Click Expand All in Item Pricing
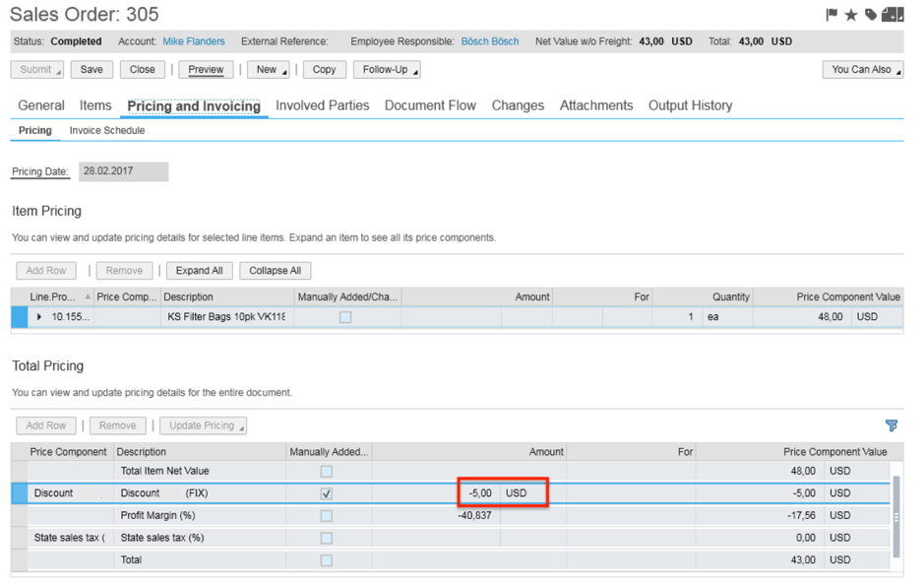 pyautogui.click(x=199, y=271)
